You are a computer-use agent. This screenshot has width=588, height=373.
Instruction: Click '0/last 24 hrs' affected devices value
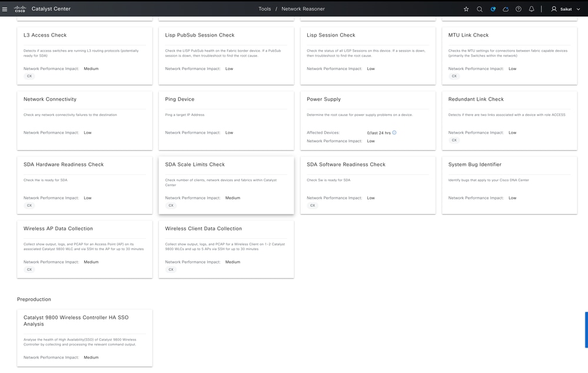[x=378, y=133]
